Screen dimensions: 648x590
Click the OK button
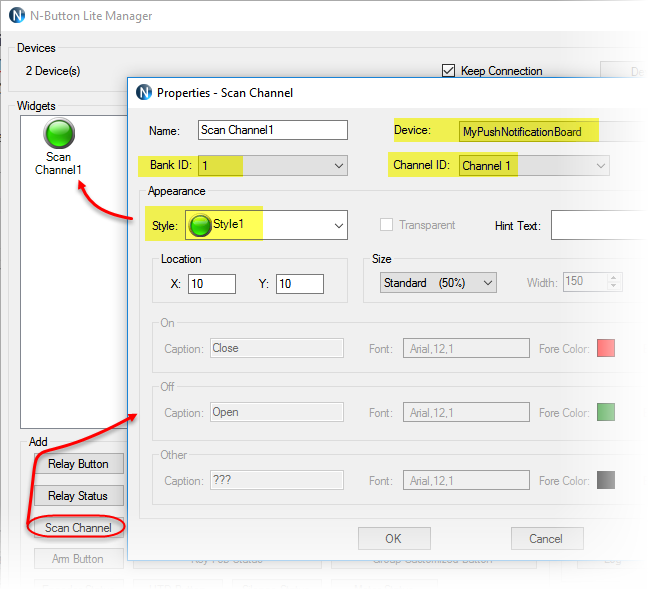394,538
